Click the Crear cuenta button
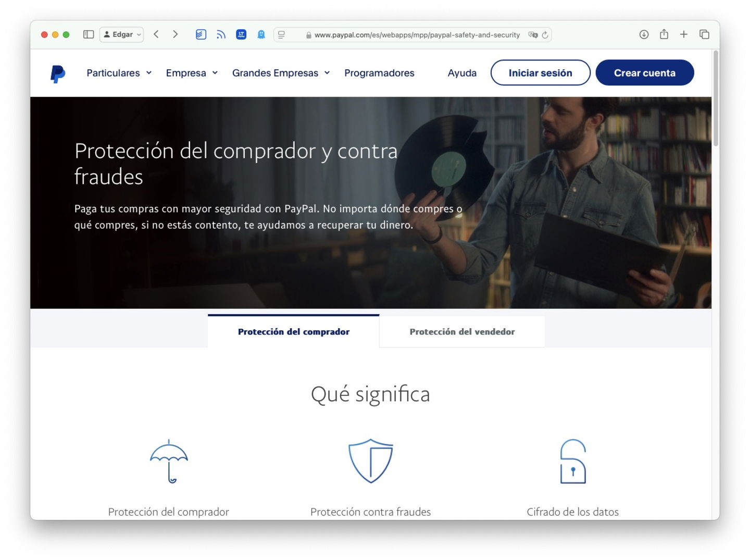 coord(645,73)
